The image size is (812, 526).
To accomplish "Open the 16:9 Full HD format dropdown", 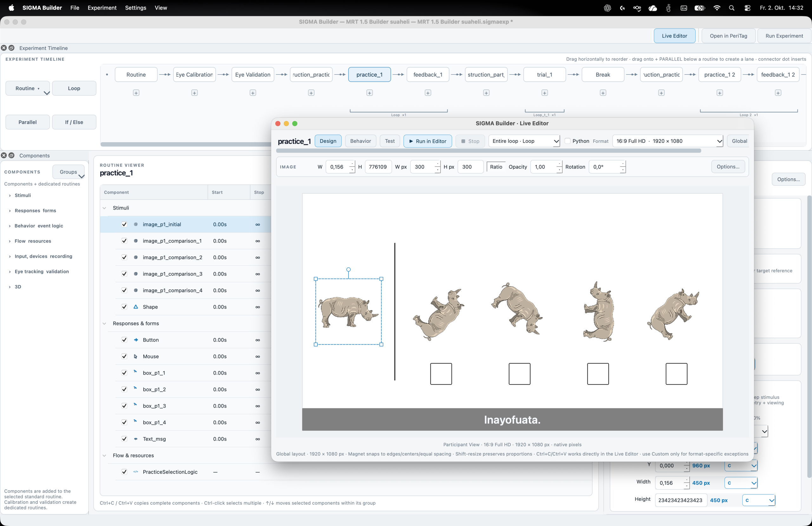I will coord(668,141).
